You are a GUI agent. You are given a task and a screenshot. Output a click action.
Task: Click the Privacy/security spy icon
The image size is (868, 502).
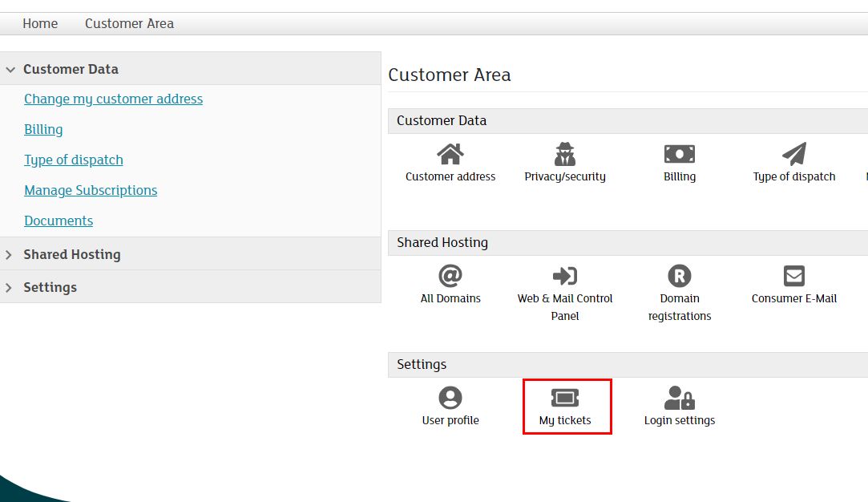[565, 154]
